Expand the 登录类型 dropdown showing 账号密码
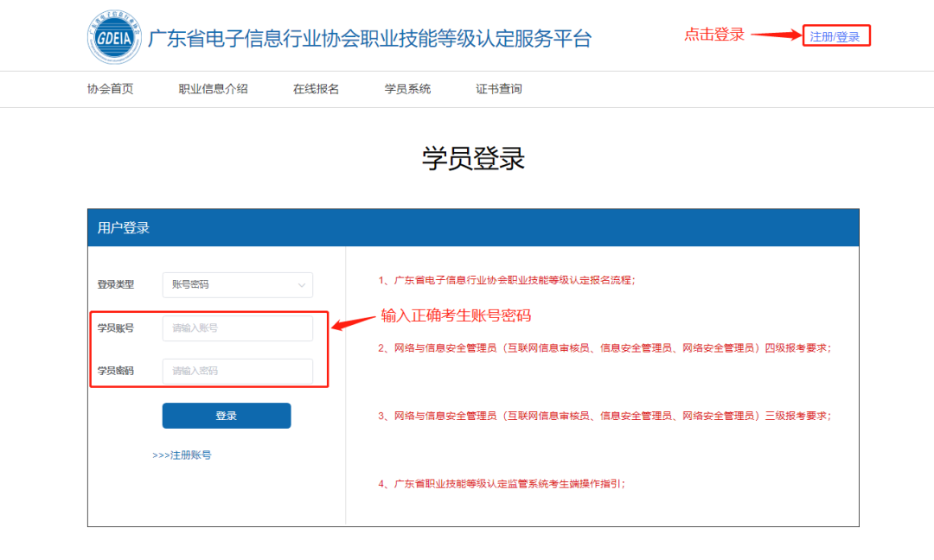 point(238,285)
